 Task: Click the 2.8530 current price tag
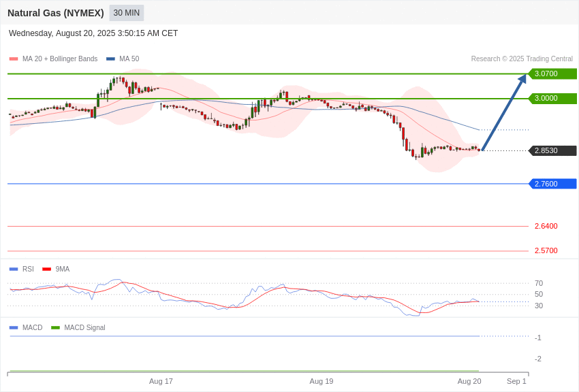click(553, 151)
